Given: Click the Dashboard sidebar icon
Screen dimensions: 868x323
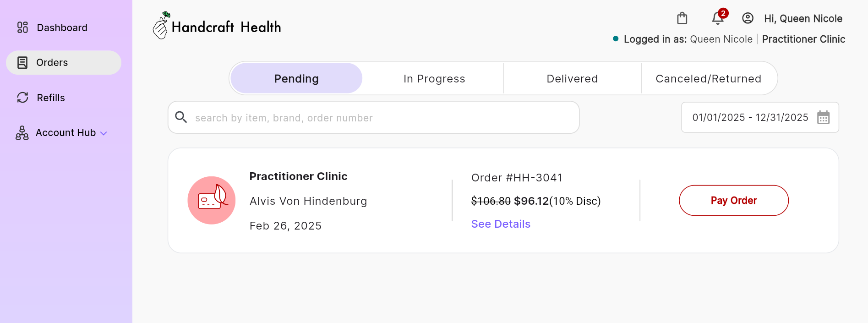Looking at the screenshot, I should pos(22,27).
